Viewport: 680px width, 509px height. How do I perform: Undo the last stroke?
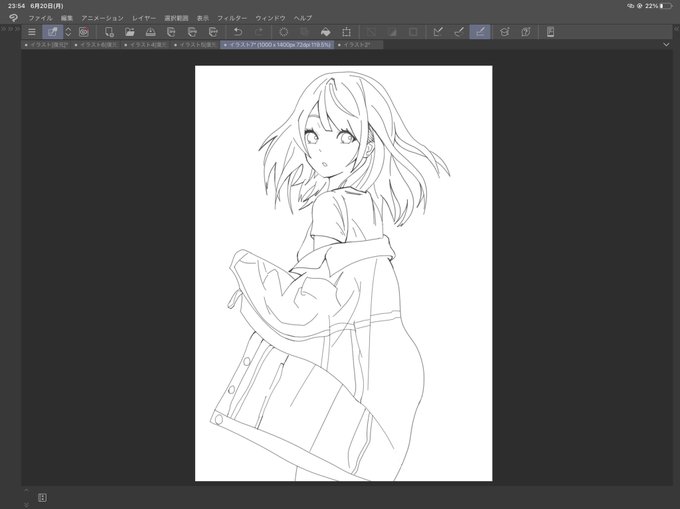tap(238, 32)
